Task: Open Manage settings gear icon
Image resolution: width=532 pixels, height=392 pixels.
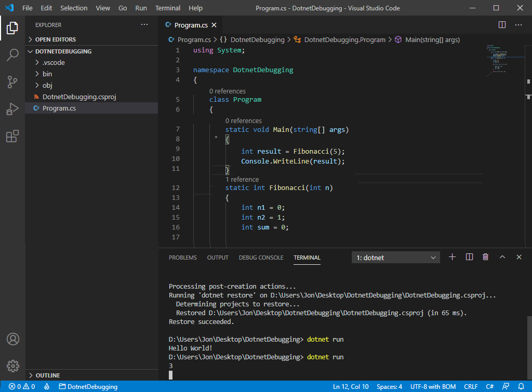Action: (12, 366)
